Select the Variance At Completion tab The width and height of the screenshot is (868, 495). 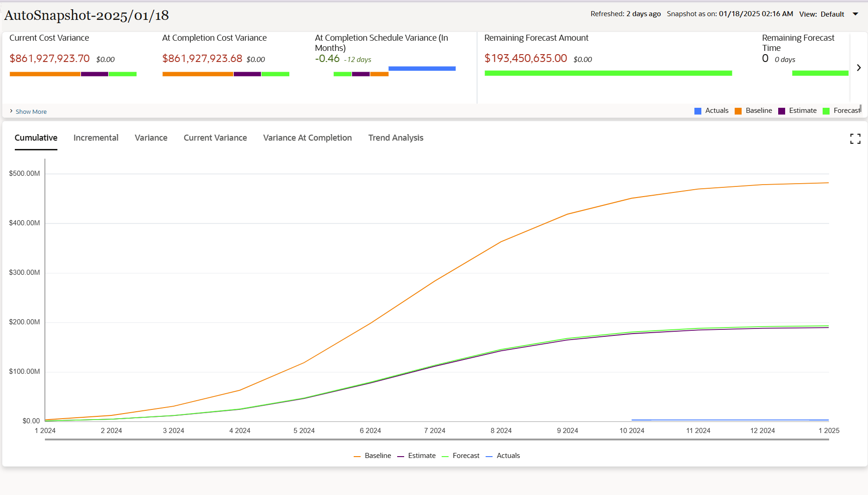[x=307, y=137]
